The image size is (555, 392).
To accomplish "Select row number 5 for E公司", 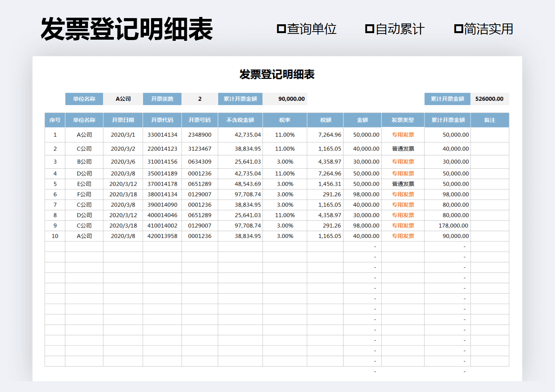I will 55,184.
